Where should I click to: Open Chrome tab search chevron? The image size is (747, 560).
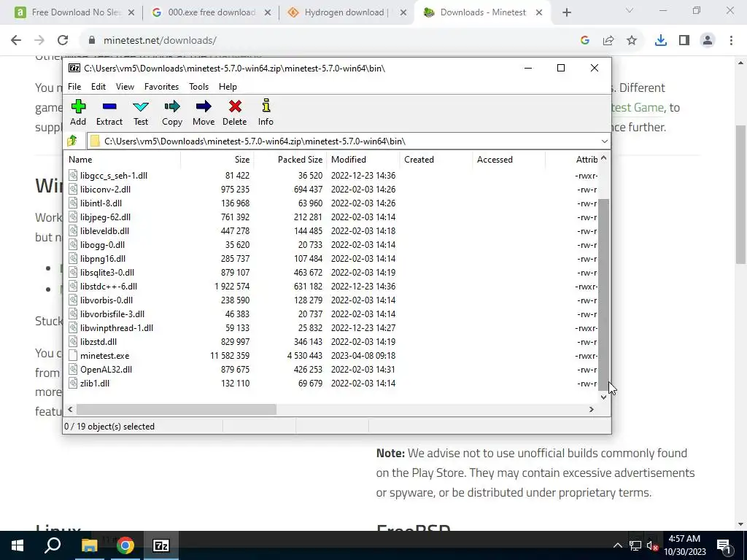(x=630, y=10)
